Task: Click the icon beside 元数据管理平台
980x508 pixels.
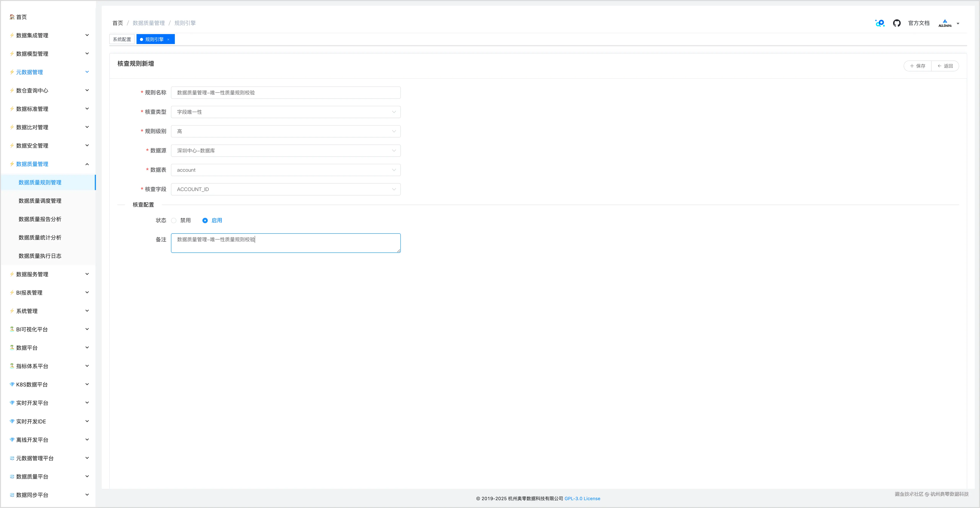Action: [x=12, y=458]
